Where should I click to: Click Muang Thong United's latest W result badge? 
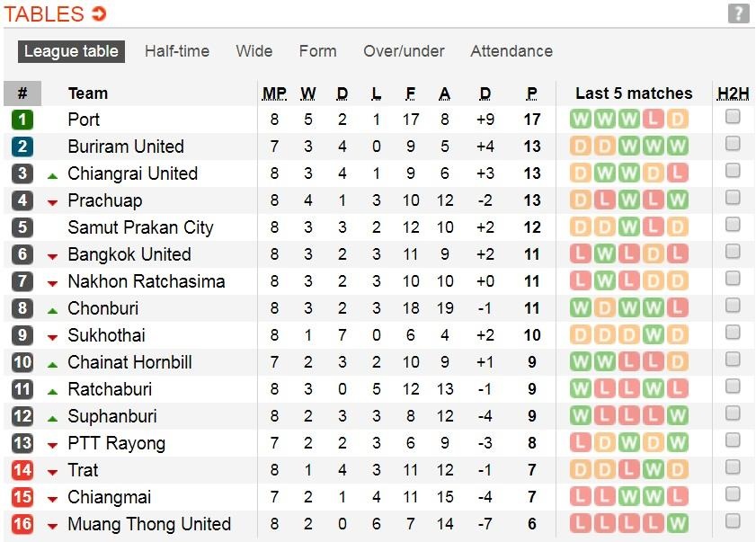point(677,524)
